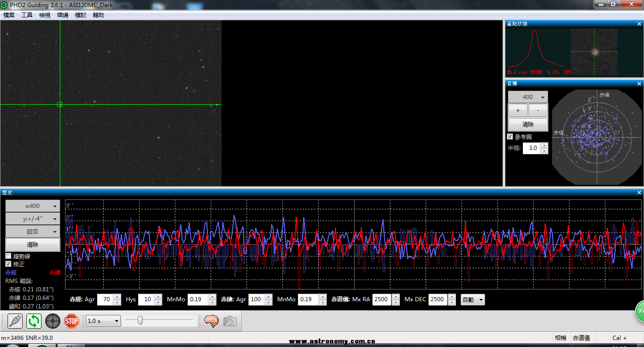
Task: Click the + zoom button in target panel
Action: 518,110
